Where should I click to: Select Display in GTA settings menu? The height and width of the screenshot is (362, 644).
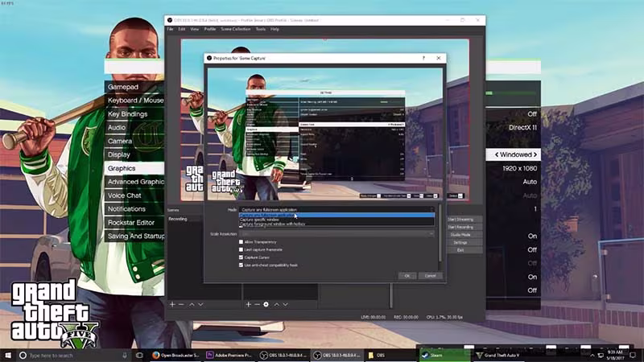coord(134,154)
